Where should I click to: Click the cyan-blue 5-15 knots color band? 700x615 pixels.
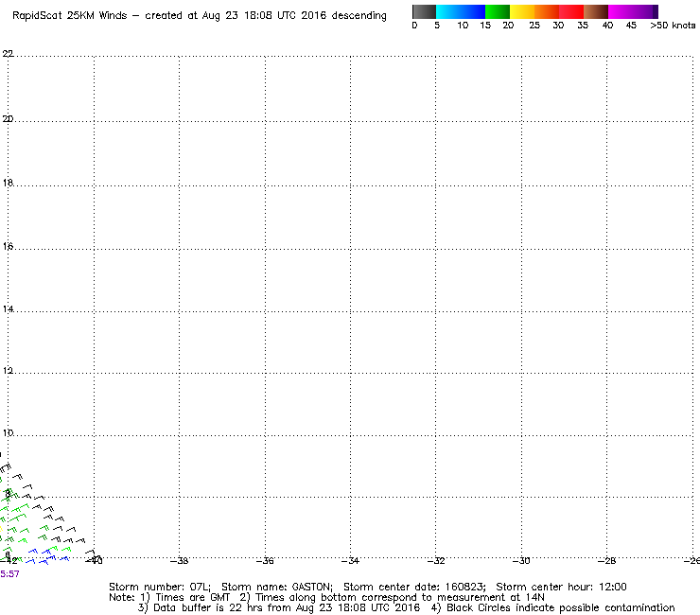[461, 11]
